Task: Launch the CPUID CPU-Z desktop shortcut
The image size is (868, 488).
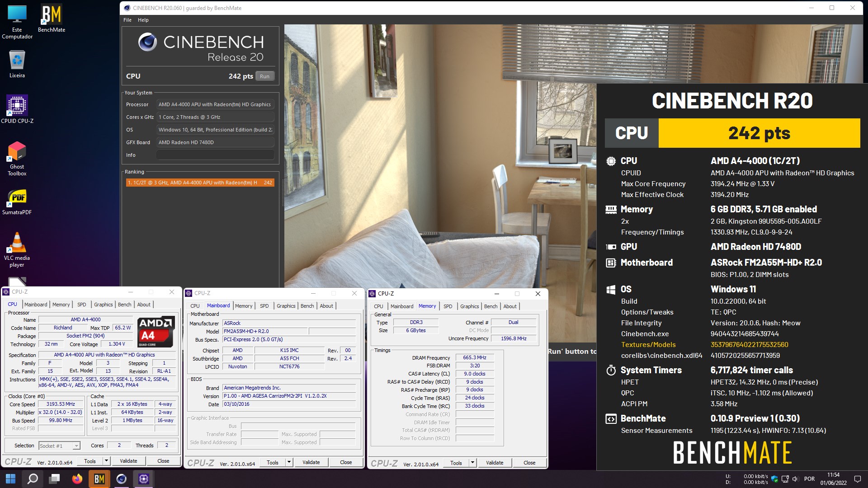Action: point(17,109)
